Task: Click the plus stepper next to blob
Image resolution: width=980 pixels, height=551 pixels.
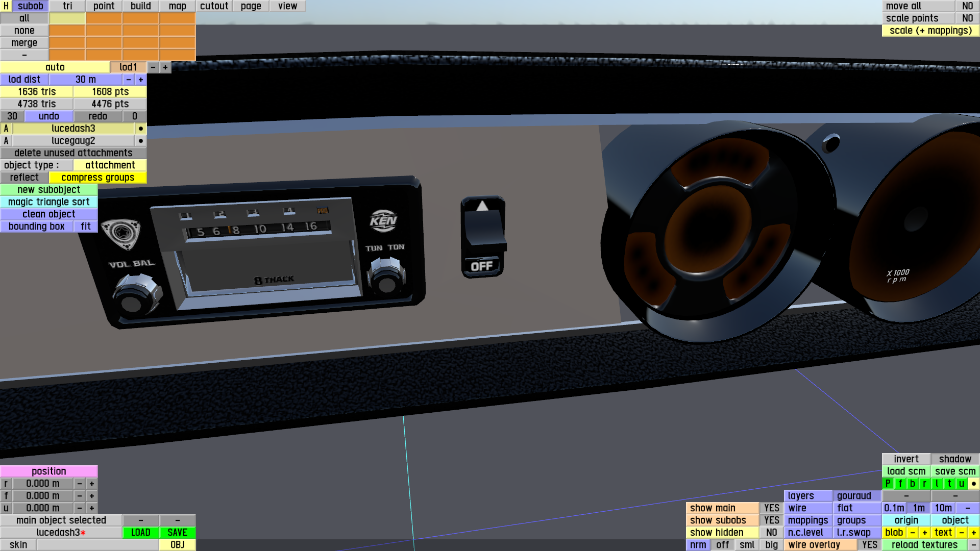Action: click(x=924, y=533)
